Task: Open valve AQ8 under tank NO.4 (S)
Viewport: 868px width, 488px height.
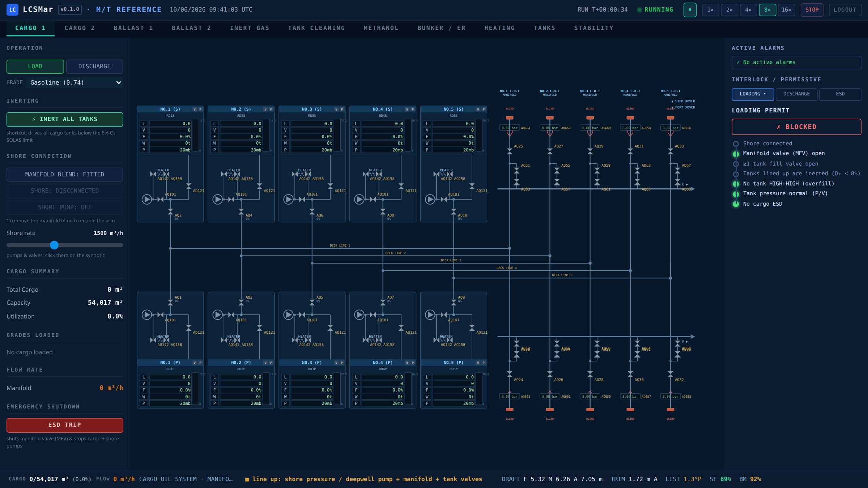Action: pyautogui.click(x=383, y=212)
